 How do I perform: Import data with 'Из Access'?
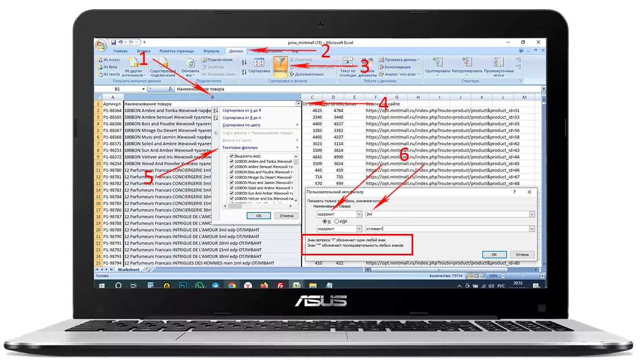108,60
